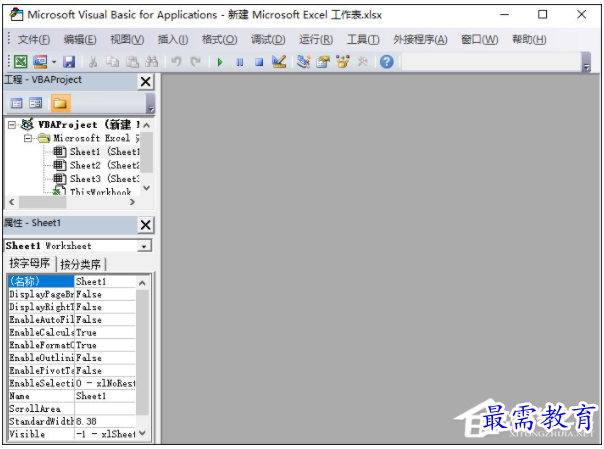Click the Break pause icon
The width and height of the screenshot is (604, 449).
pos(240,62)
